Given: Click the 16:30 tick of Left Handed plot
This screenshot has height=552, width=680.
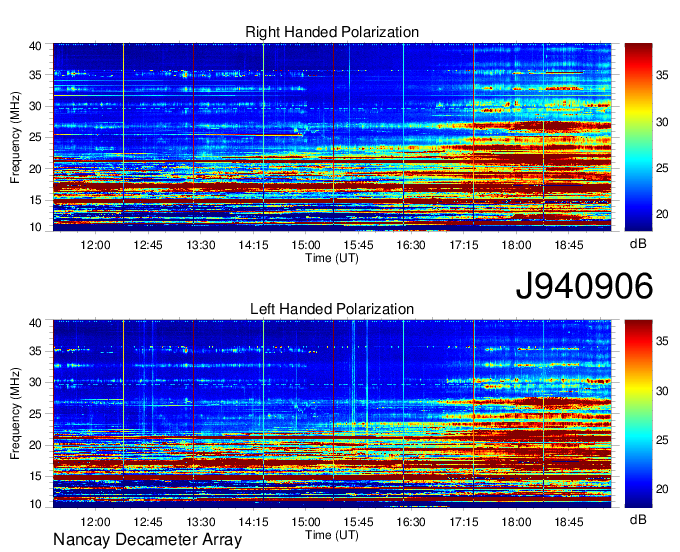Looking at the screenshot, I should pos(411,522).
